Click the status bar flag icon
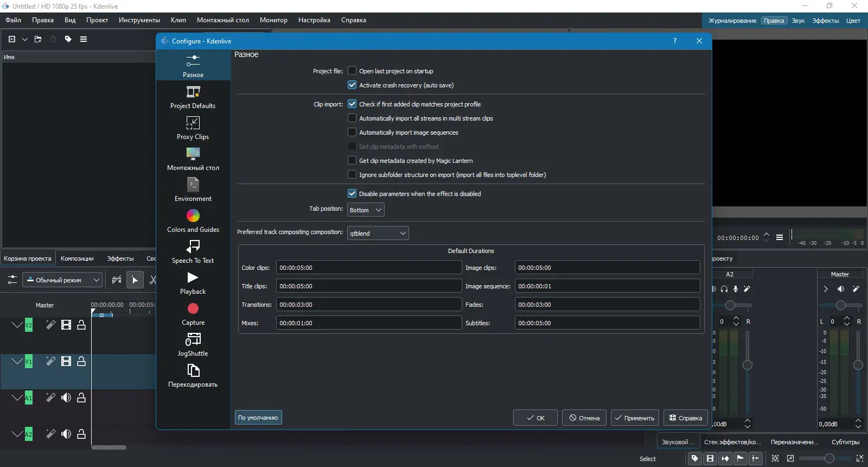Screen dimensions: 868x467 tap(741, 458)
